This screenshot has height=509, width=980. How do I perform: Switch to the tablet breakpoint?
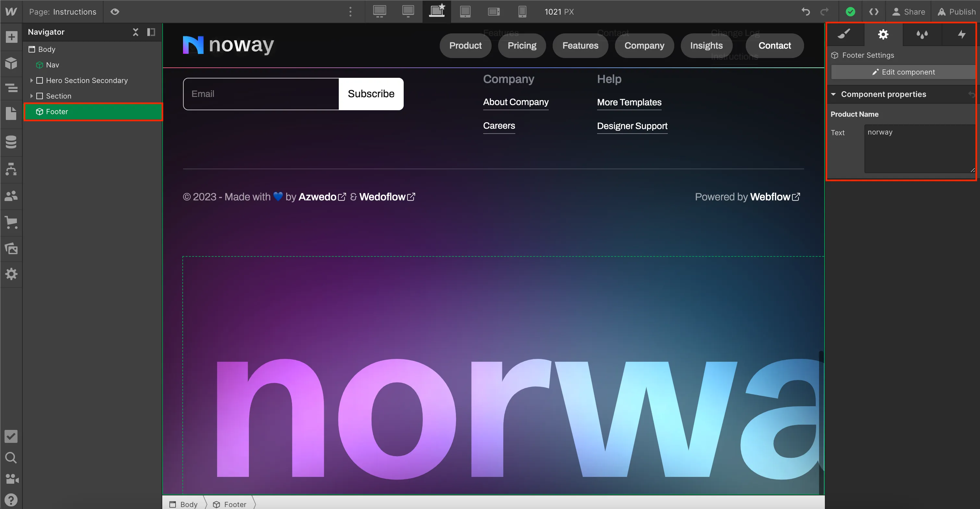[x=465, y=12]
